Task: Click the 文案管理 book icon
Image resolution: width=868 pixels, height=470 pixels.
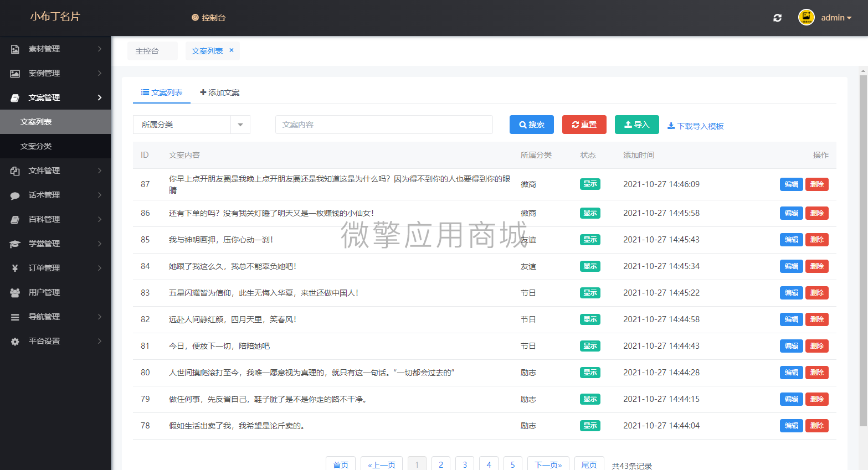Action: [15, 97]
